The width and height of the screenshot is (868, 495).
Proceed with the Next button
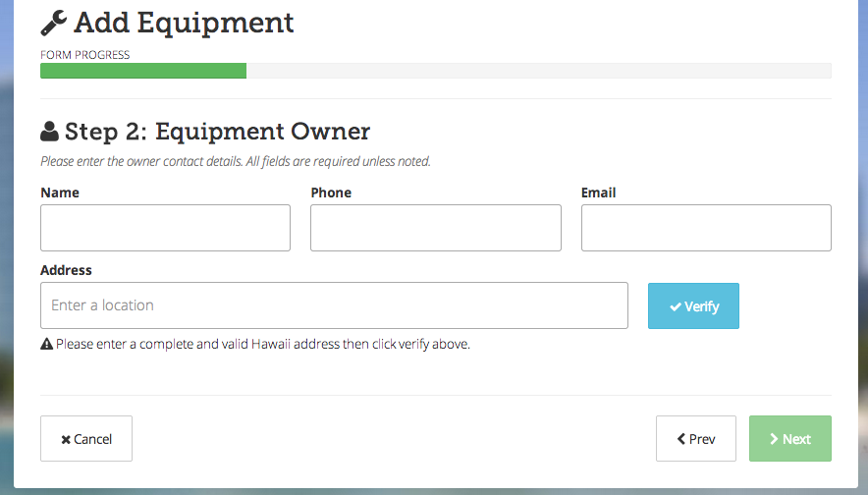coord(790,438)
